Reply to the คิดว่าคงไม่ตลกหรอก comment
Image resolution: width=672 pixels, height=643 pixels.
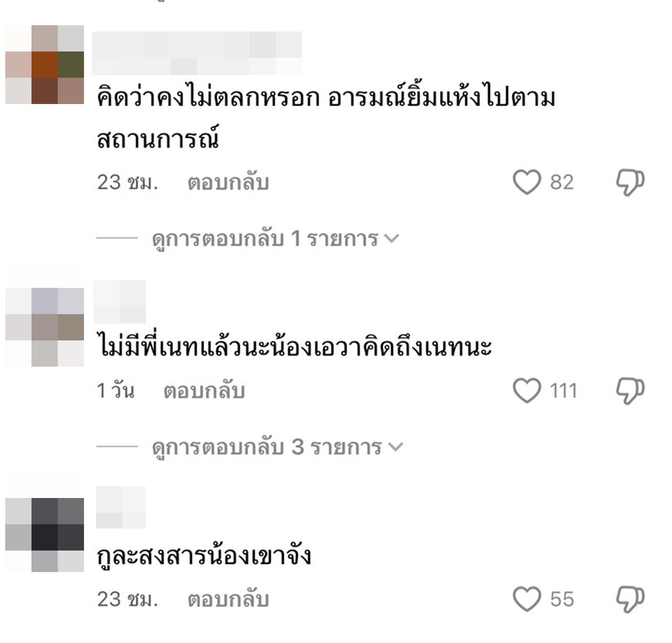point(228,183)
